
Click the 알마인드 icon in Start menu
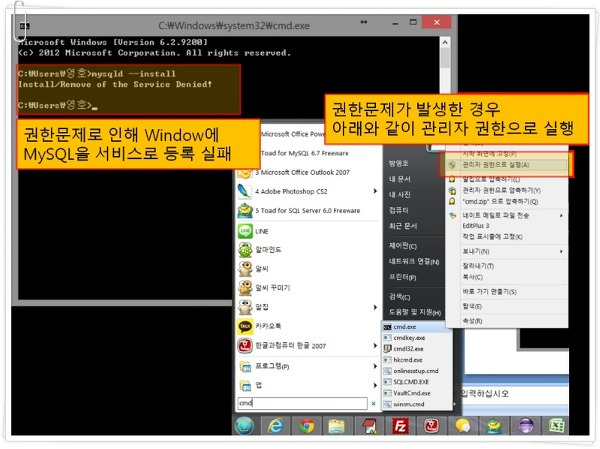(x=245, y=250)
